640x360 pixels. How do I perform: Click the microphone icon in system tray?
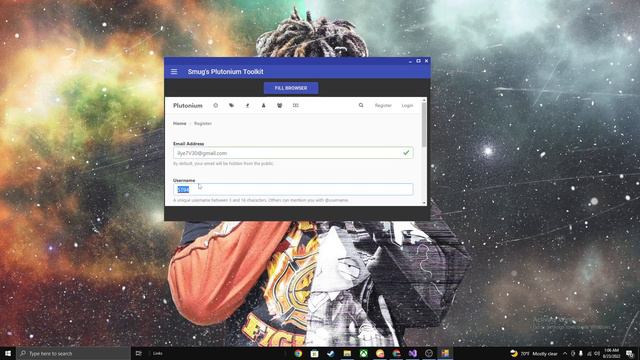click(x=581, y=353)
